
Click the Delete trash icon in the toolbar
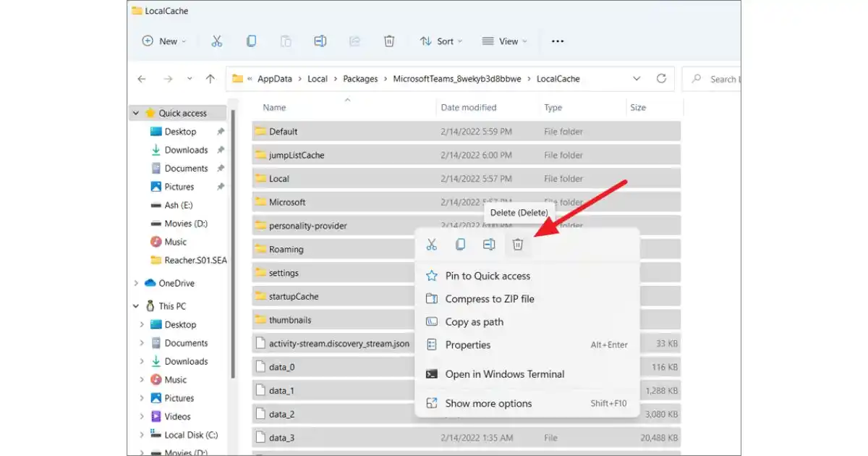pos(389,41)
